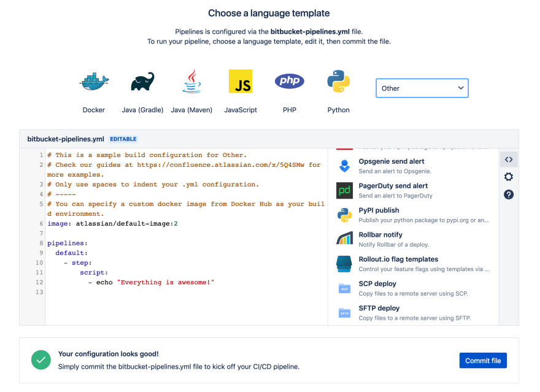This screenshot has width=540, height=392.
Task: Click the image: atlassian/default-image:2 line
Action: (x=113, y=223)
